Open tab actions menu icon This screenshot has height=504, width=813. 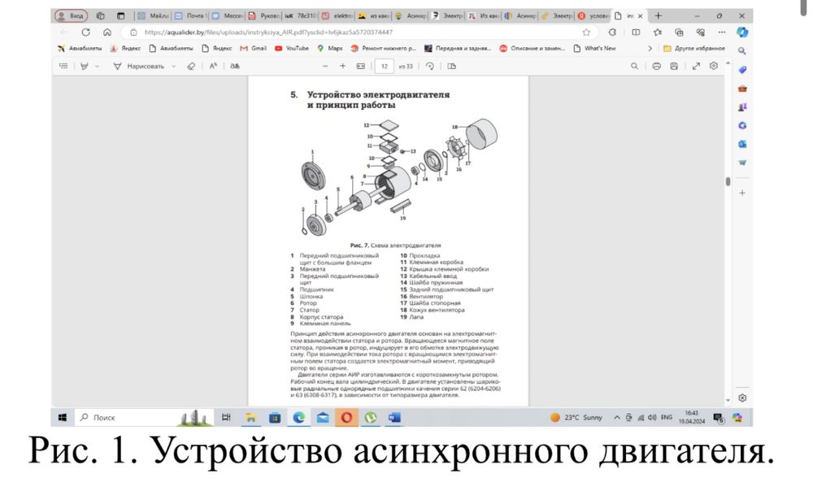tap(120, 15)
